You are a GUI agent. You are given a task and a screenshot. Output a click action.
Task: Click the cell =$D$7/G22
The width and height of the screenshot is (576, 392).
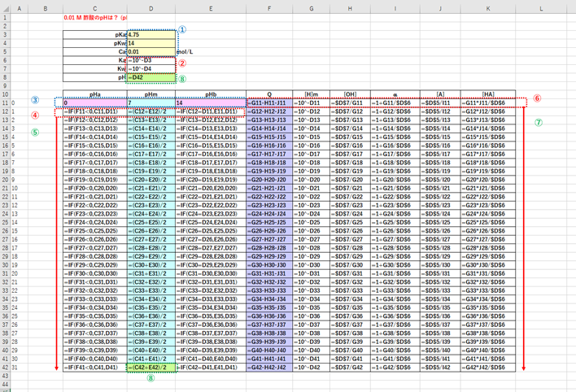pos(350,197)
